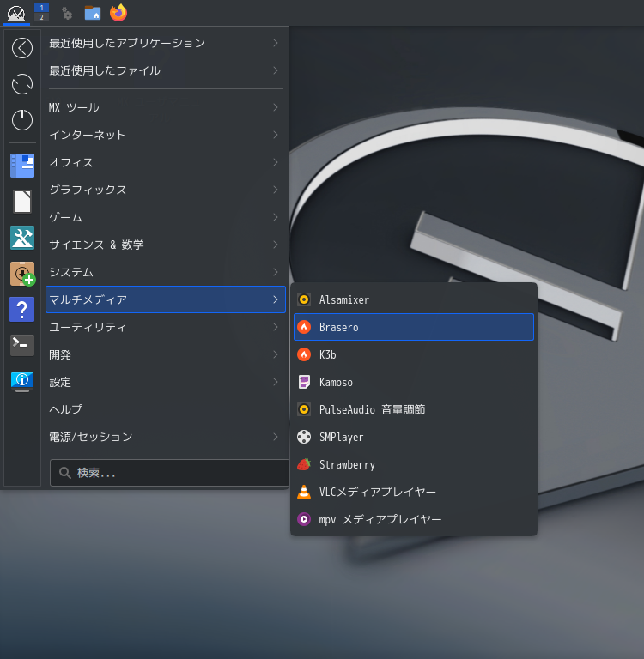Image resolution: width=644 pixels, height=659 pixels.
Task: Open PulseAudio 音量調節 entry
Action: [414, 409]
